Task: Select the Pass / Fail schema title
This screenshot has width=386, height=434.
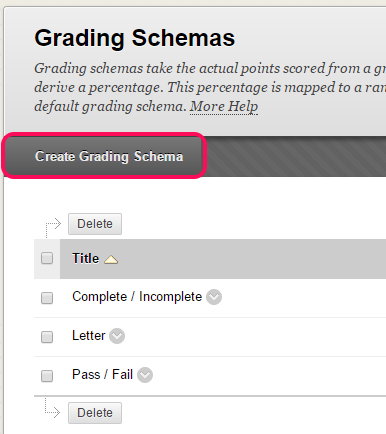Action: tap(102, 374)
